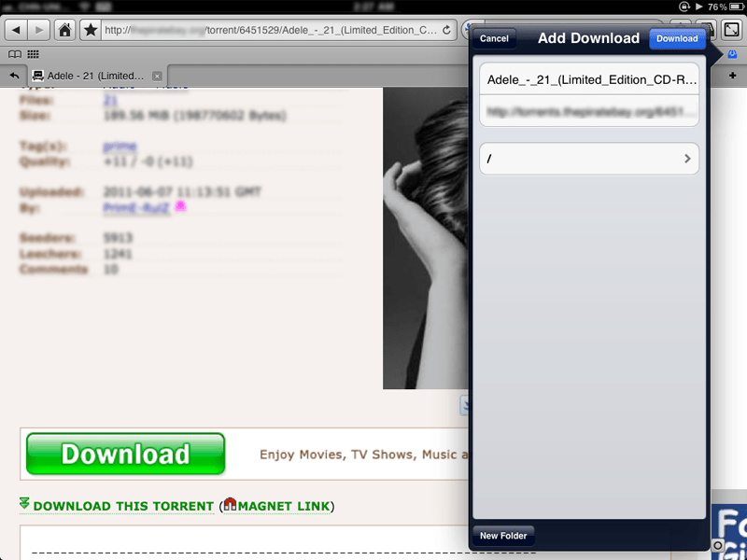The width and height of the screenshot is (747, 560).
Task: Expand folder chooser with the chevron
Action: tap(687, 159)
